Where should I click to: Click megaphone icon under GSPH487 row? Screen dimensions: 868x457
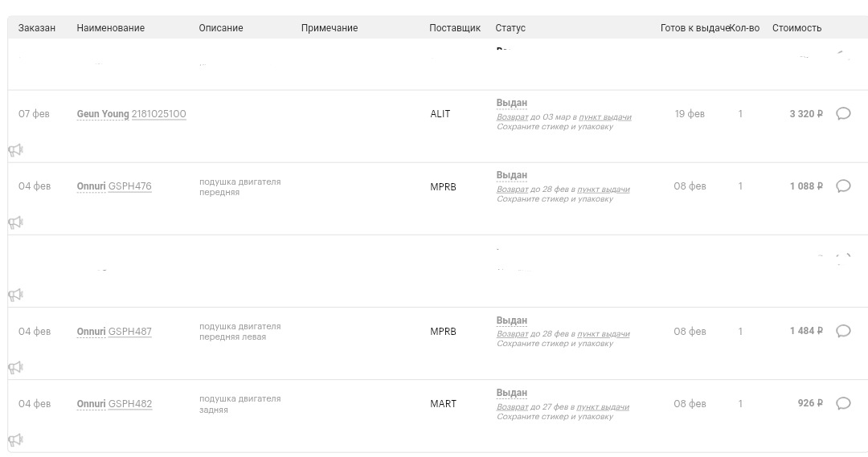point(15,368)
